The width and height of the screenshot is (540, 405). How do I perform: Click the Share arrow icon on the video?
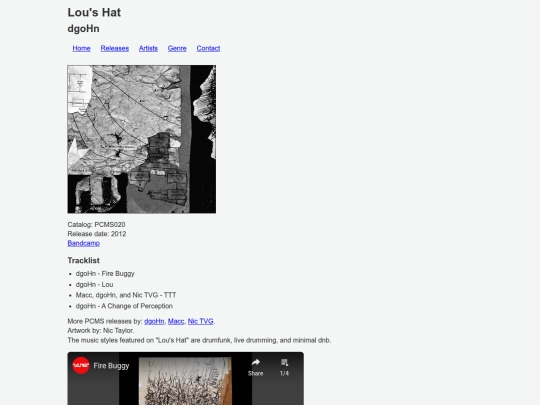pos(256,362)
